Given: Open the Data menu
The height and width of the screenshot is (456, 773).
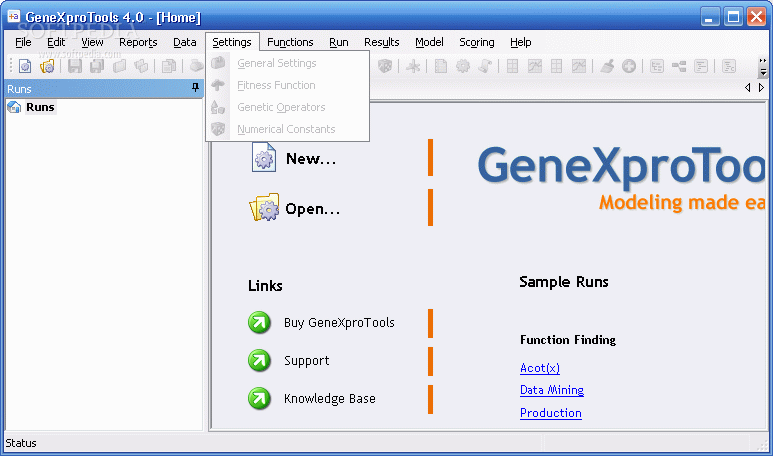Looking at the screenshot, I should point(185,42).
